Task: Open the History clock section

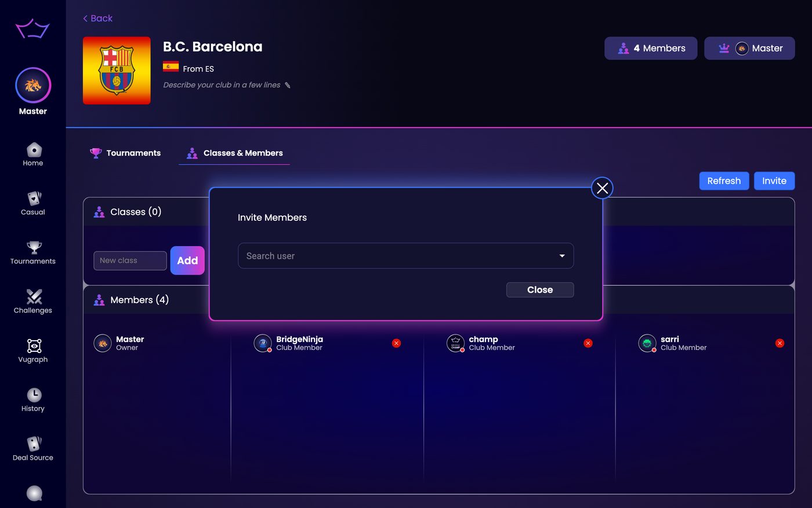Action: point(33,400)
